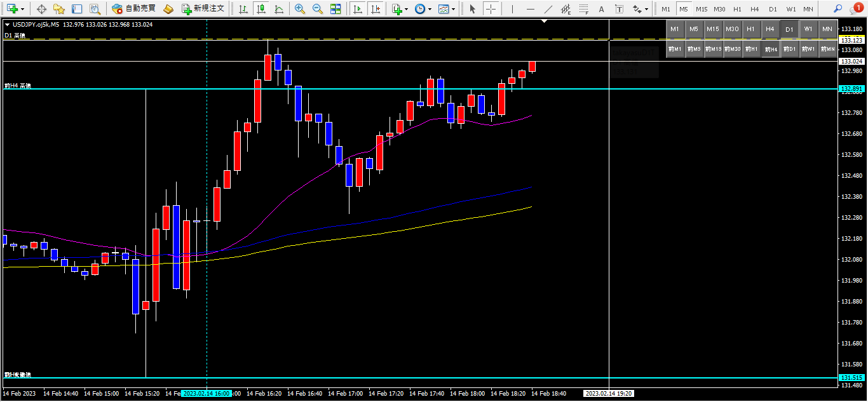Click the 前H4 button on the chart panel

pyautogui.click(x=771, y=49)
